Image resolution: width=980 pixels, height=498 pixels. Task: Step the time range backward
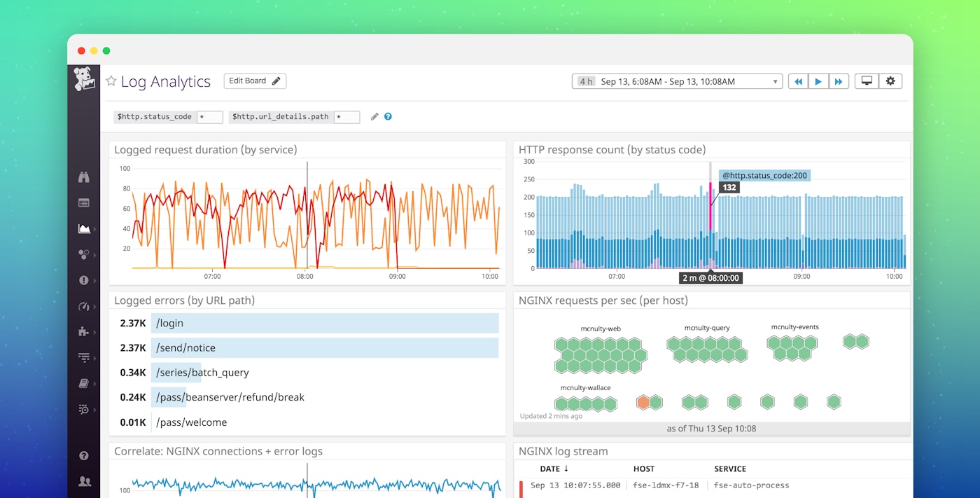[798, 82]
